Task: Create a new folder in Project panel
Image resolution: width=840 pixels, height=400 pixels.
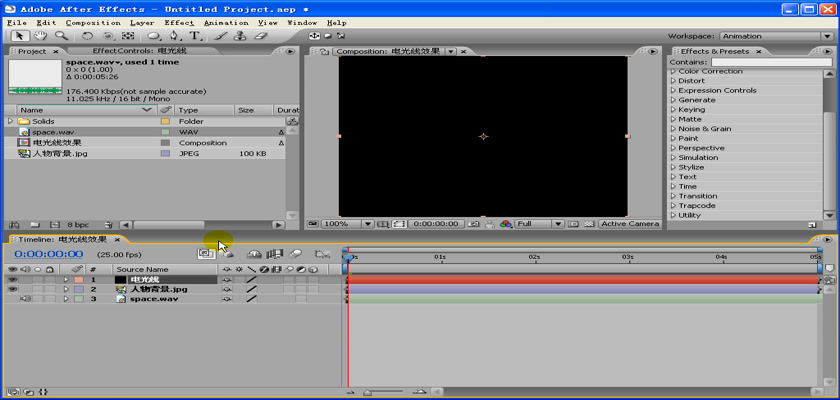Action: [x=34, y=225]
